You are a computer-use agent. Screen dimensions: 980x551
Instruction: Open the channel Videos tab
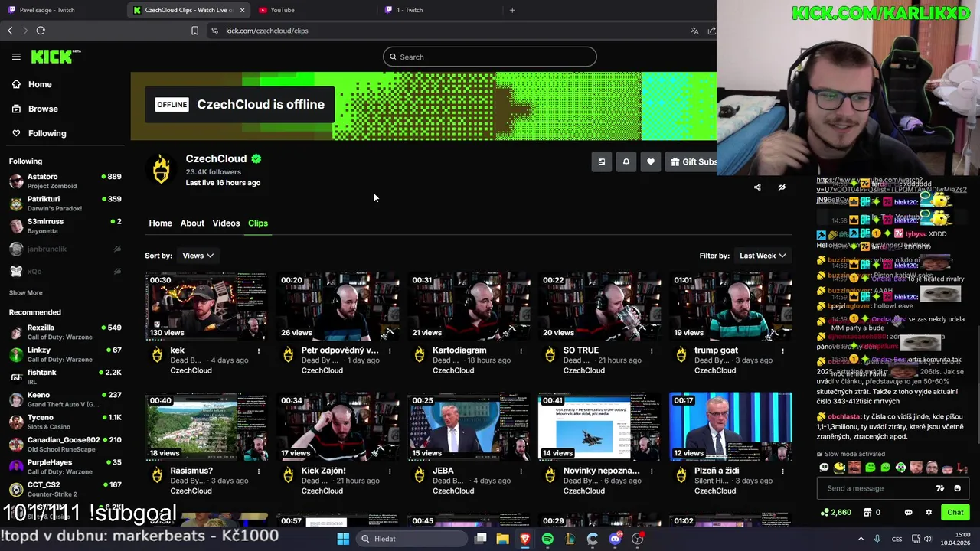pyautogui.click(x=226, y=223)
